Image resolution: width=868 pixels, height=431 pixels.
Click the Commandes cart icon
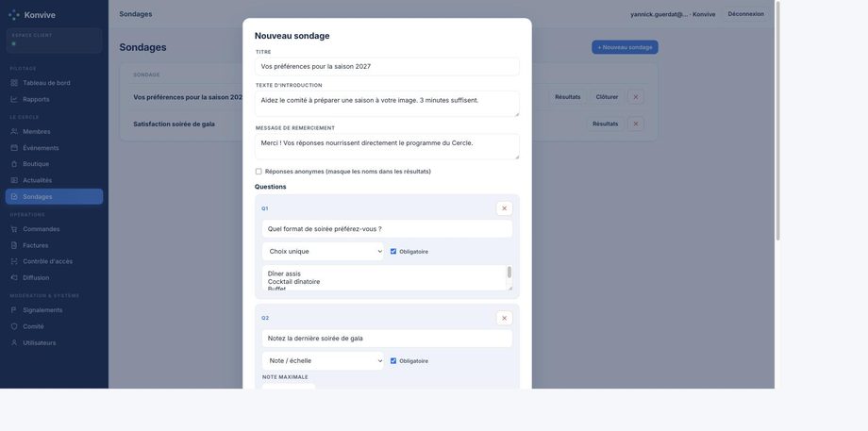coord(14,229)
